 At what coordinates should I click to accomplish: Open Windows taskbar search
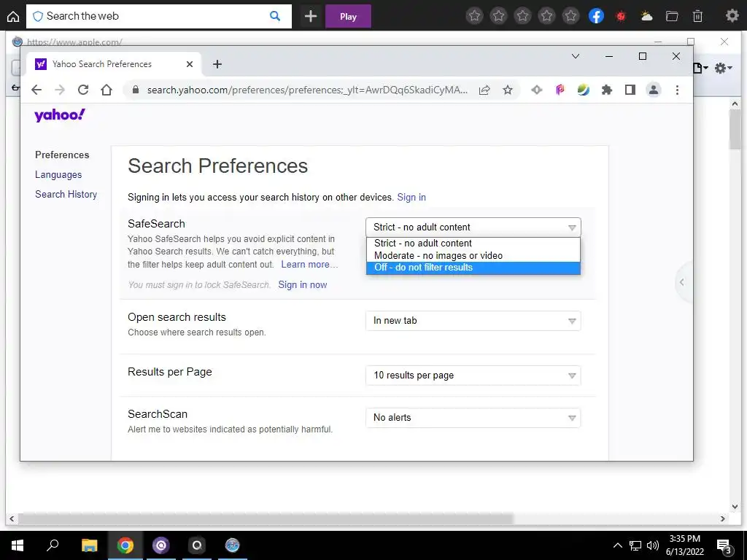point(53,545)
